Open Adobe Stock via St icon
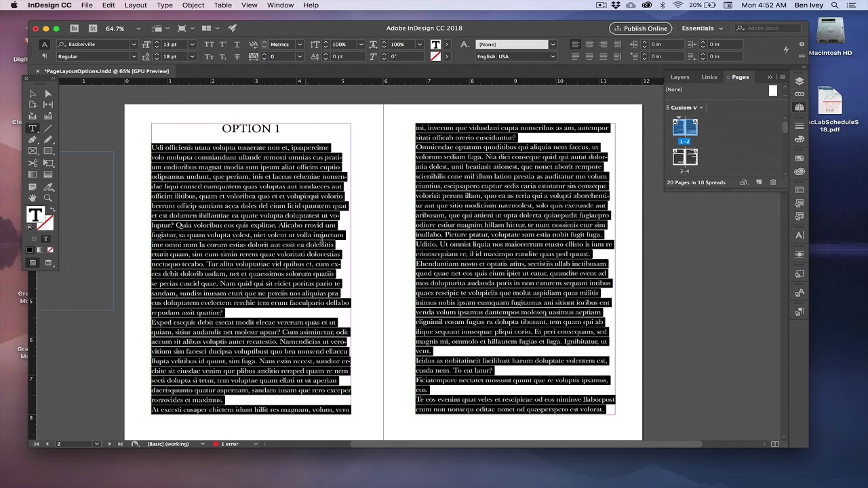 click(93, 28)
